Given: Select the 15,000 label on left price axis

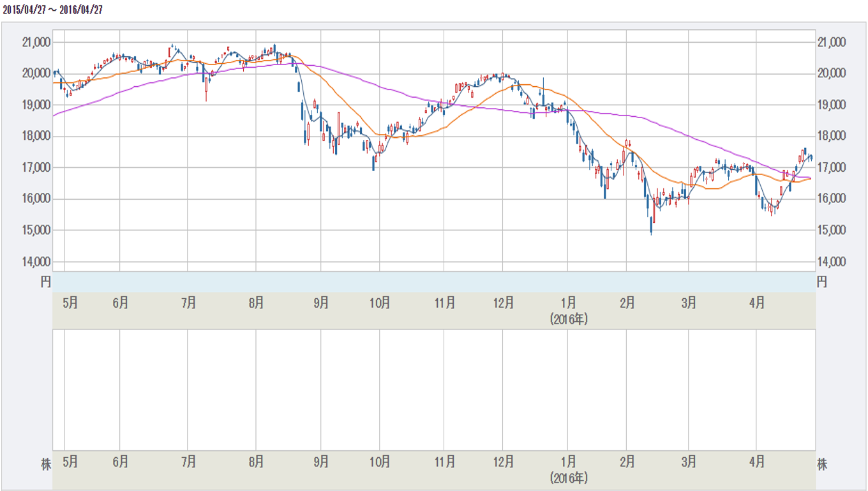Looking at the screenshot, I should [36, 230].
